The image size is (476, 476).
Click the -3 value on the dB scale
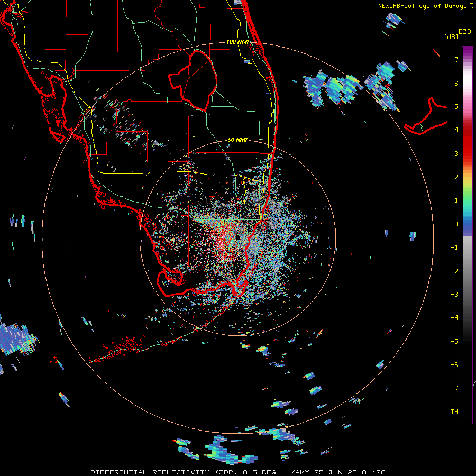(x=454, y=295)
